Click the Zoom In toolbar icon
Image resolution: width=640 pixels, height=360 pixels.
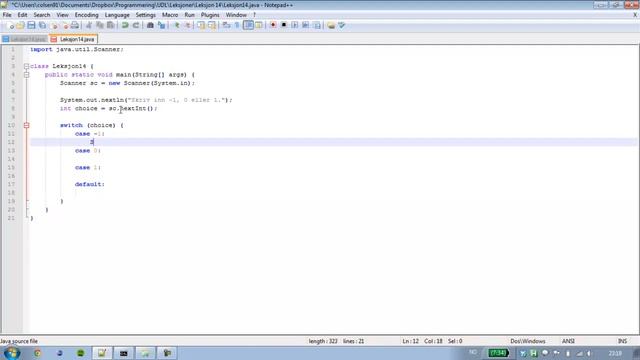(x=176, y=25)
